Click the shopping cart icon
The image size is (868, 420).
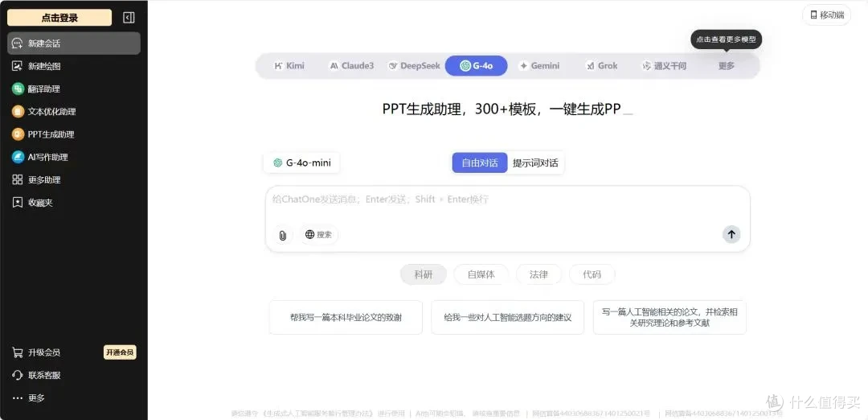coord(18,352)
